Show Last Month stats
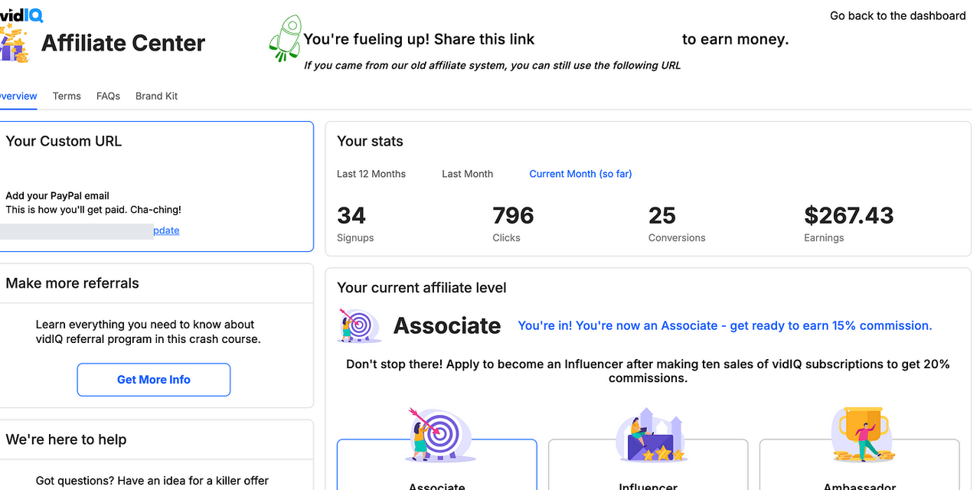 coord(467,174)
